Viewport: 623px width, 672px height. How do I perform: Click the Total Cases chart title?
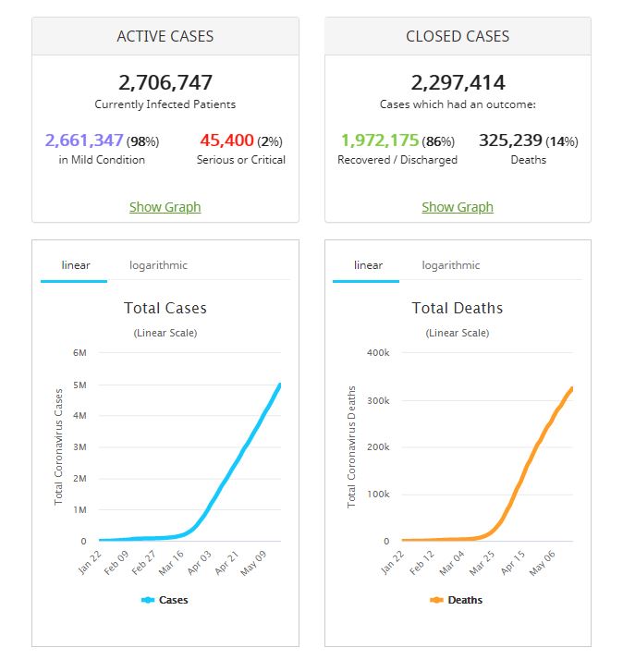pos(165,308)
